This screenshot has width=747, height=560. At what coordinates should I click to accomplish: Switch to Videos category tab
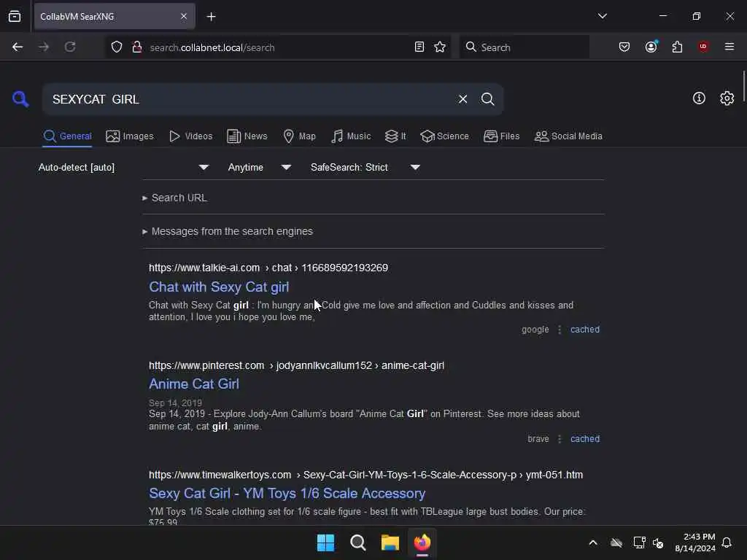tap(190, 136)
